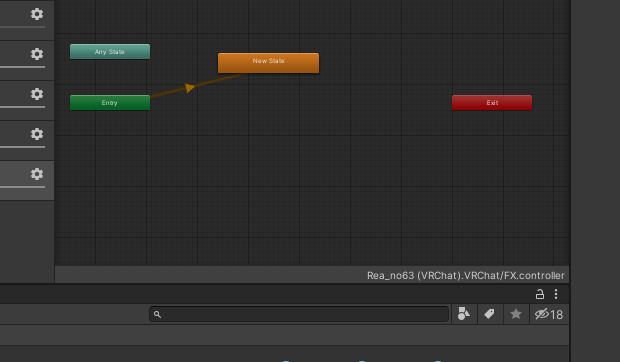Open settings gear of the third layer
Viewport: 620px width, 362px height.
[x=37, y=94]
